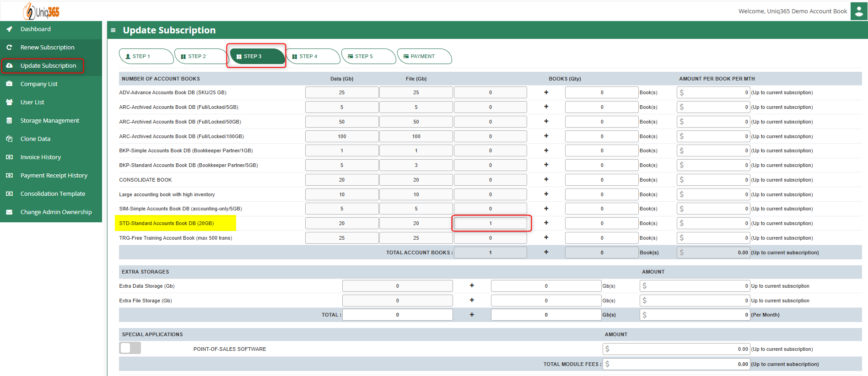Click the plus icon in ARC-Archived 100GB row
868x376 pixels.
pyautogui.click(x=546, y=136)
